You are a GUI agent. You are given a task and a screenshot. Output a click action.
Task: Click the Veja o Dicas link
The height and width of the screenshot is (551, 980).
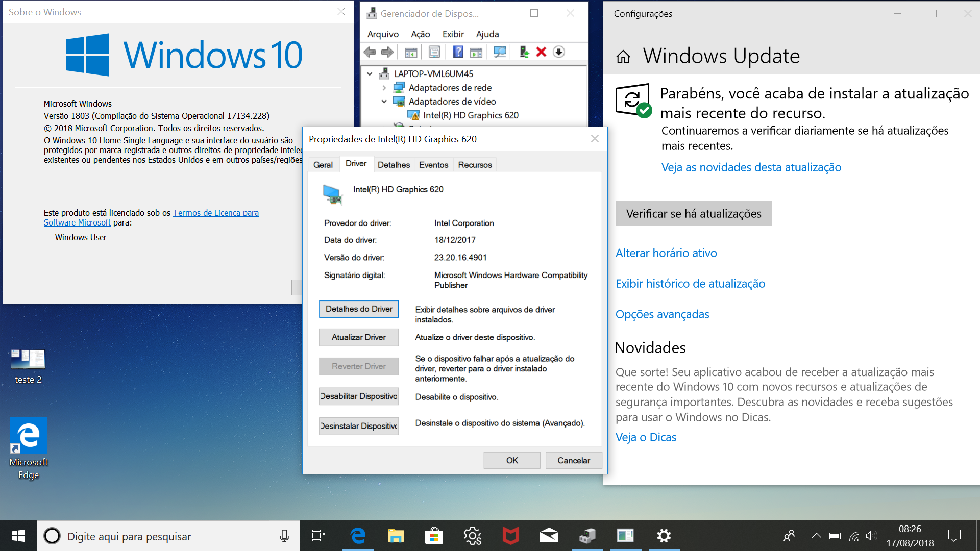click(x=646, y=437)
